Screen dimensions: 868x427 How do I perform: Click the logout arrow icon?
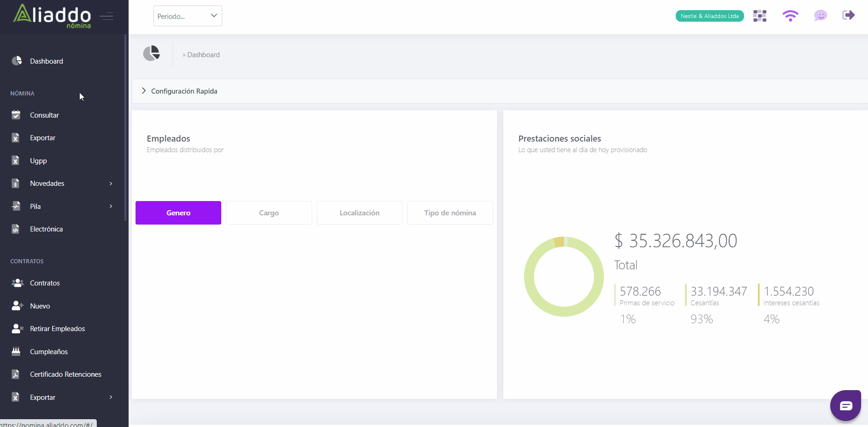pos(848,15)
